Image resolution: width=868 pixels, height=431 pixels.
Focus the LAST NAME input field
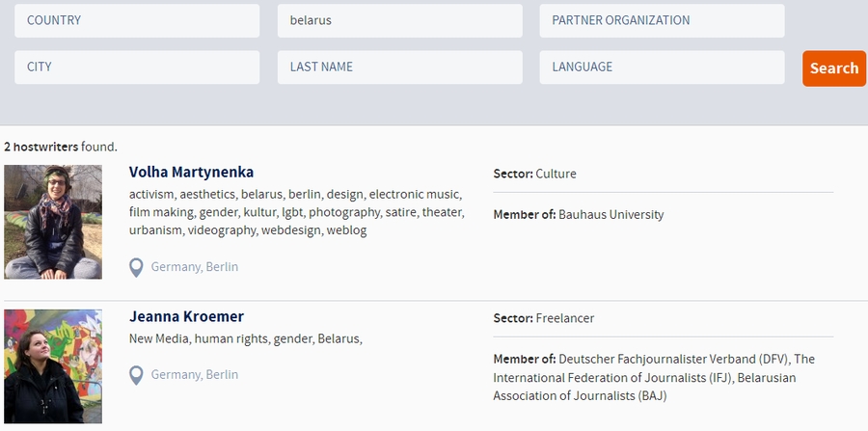coord(399,67)
